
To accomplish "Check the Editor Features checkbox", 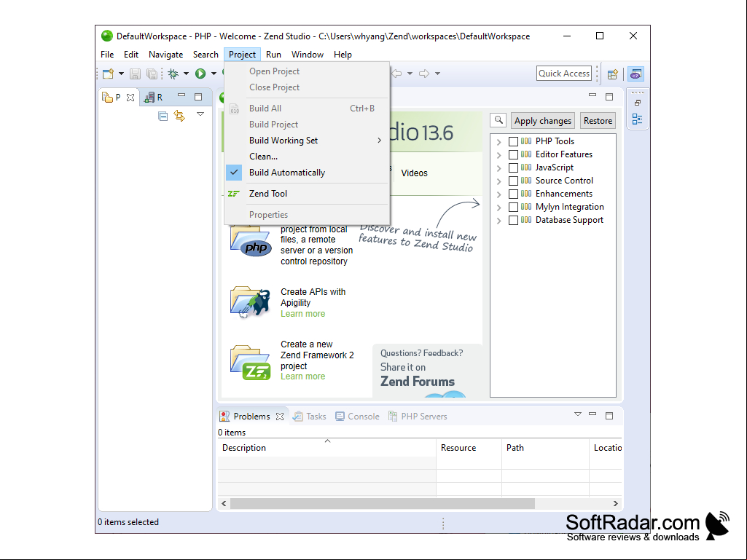I will [x=514, y=155].
